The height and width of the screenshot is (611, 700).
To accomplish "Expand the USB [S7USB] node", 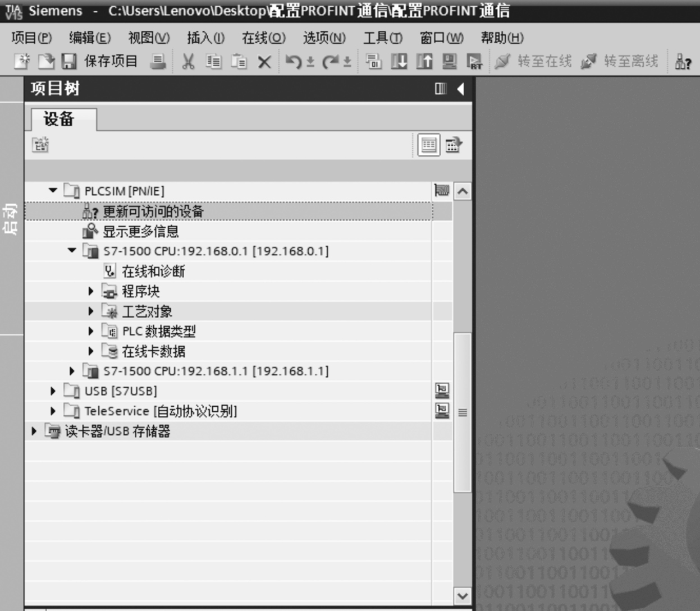I will [53, 391].
